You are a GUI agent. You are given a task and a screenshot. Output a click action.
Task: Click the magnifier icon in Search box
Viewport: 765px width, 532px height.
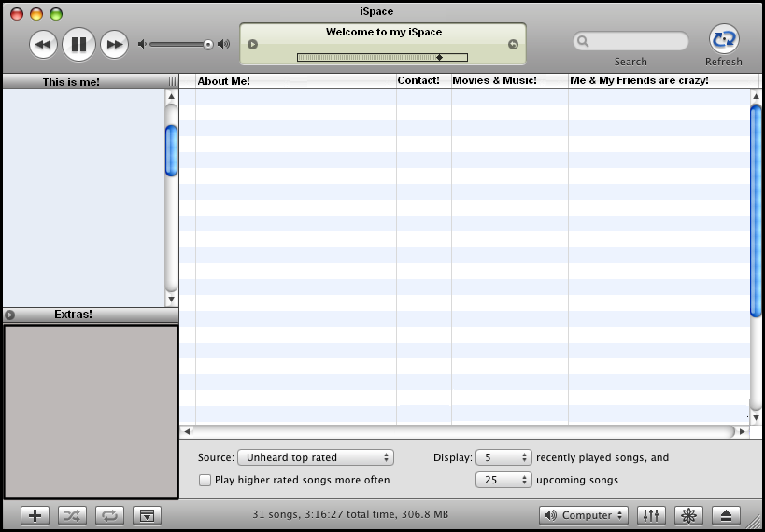tap(583, 41)
